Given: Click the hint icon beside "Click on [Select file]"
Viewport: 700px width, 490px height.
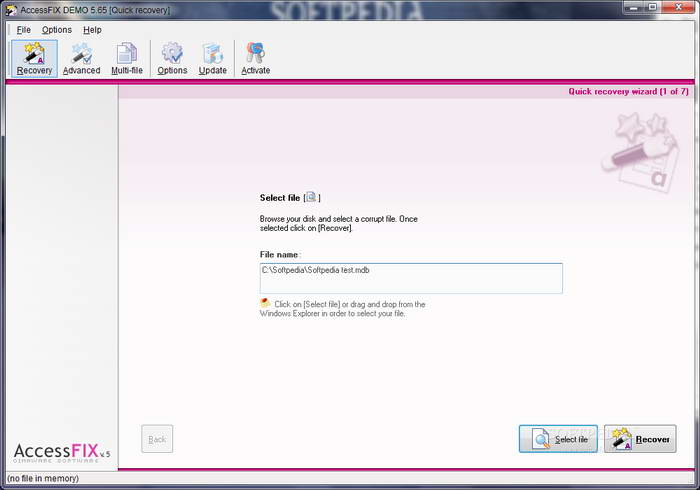Looking at the screenshot, I should pyautogui.click(x=265, y=303).
